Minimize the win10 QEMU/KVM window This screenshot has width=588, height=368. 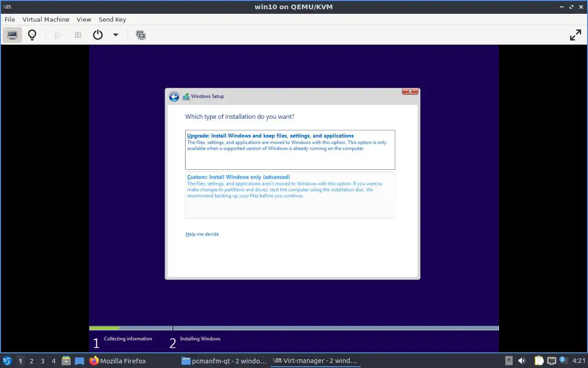coord(562,7)
